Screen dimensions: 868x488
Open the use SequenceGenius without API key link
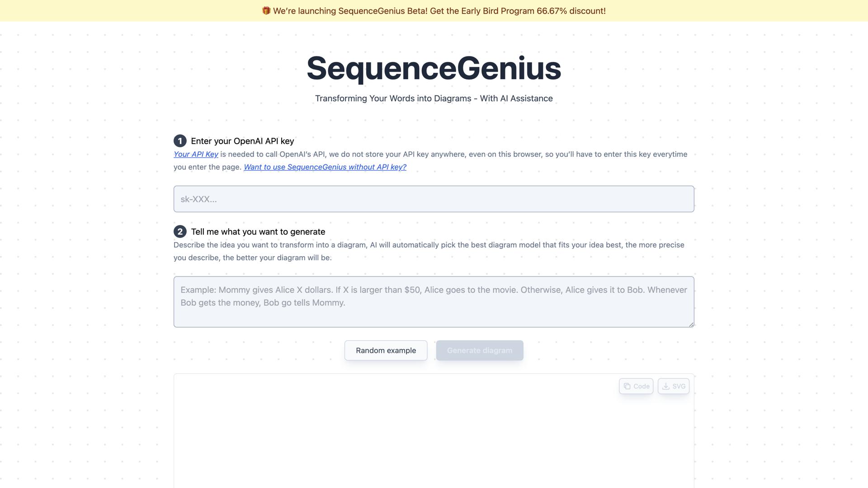325,167
